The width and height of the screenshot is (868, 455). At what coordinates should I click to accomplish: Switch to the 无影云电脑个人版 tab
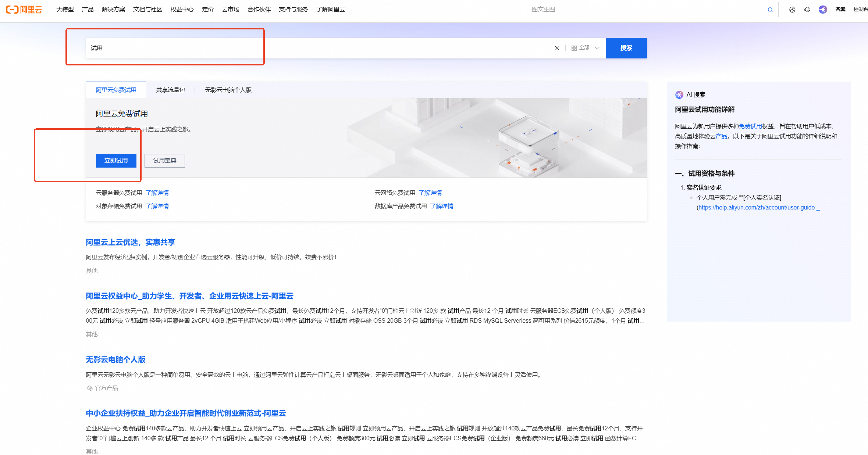(228, 90)
